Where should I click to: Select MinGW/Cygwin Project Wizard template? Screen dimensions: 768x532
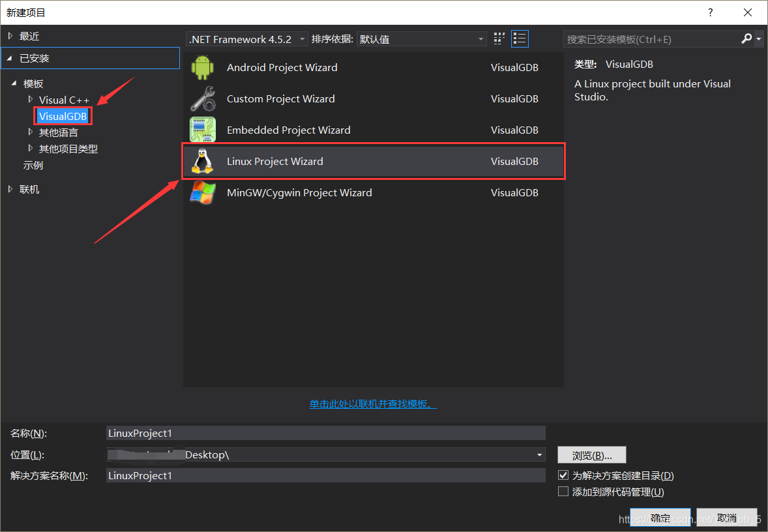click(373, 192)
